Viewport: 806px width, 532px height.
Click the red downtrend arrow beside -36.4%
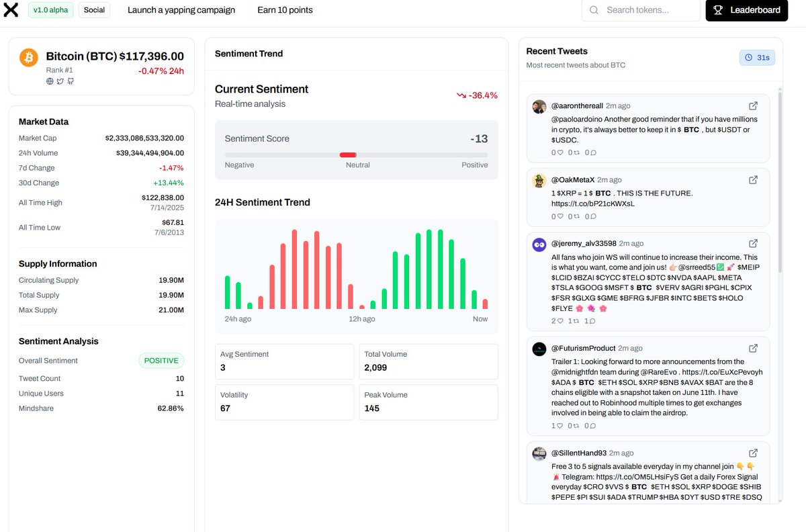pos(461,95)
